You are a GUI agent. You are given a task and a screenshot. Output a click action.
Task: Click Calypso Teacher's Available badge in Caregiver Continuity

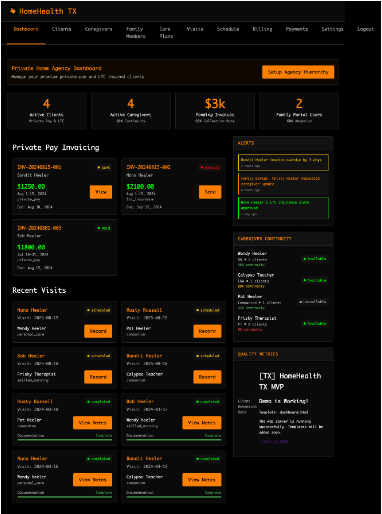click(x=315, y=280)
